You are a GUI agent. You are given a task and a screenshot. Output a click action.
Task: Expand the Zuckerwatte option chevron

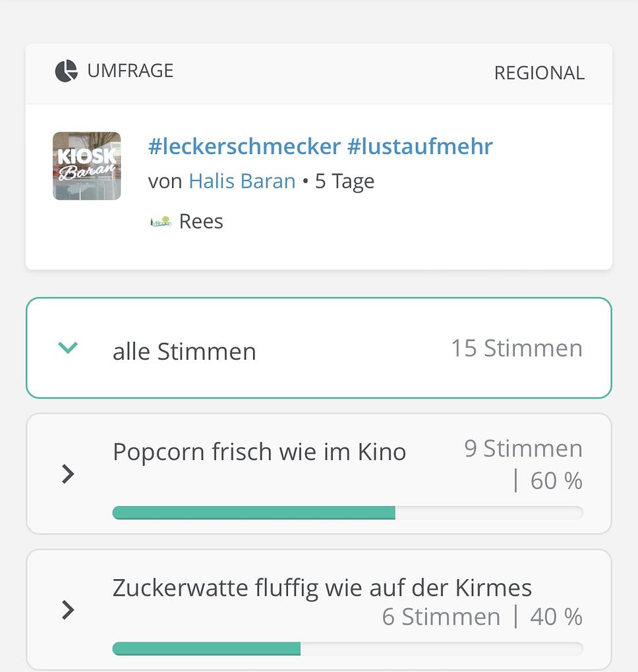(x=68, y=610)
